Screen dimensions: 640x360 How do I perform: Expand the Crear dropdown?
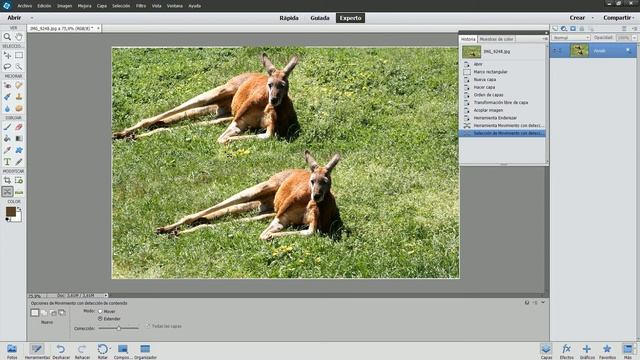pos(593,18)
